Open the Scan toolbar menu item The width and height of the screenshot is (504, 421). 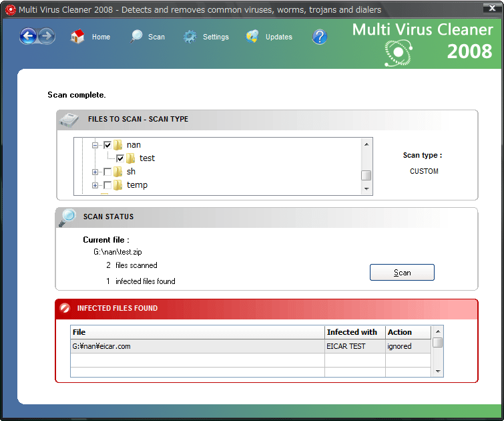pyautogui.click(x=156, y=37)
